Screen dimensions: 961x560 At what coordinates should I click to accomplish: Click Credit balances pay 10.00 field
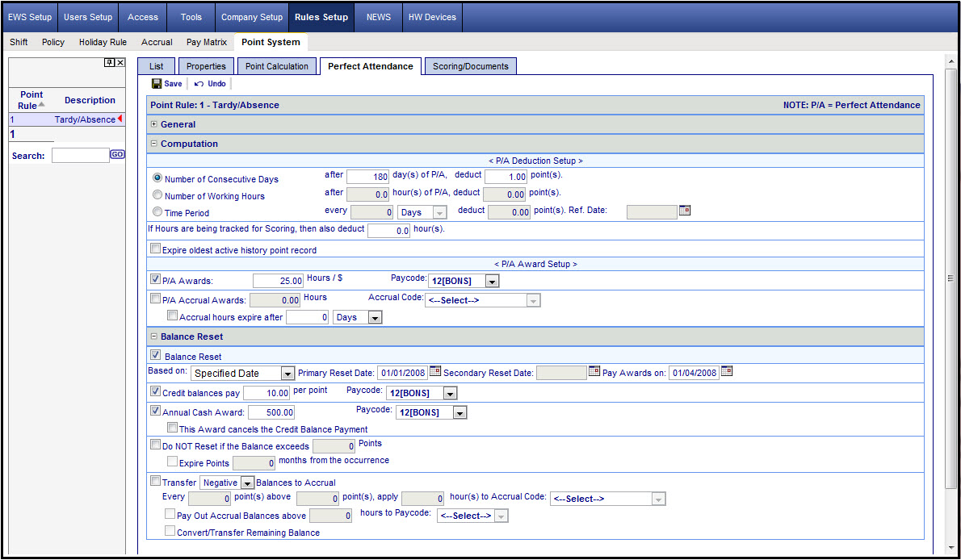pos(266,393)
